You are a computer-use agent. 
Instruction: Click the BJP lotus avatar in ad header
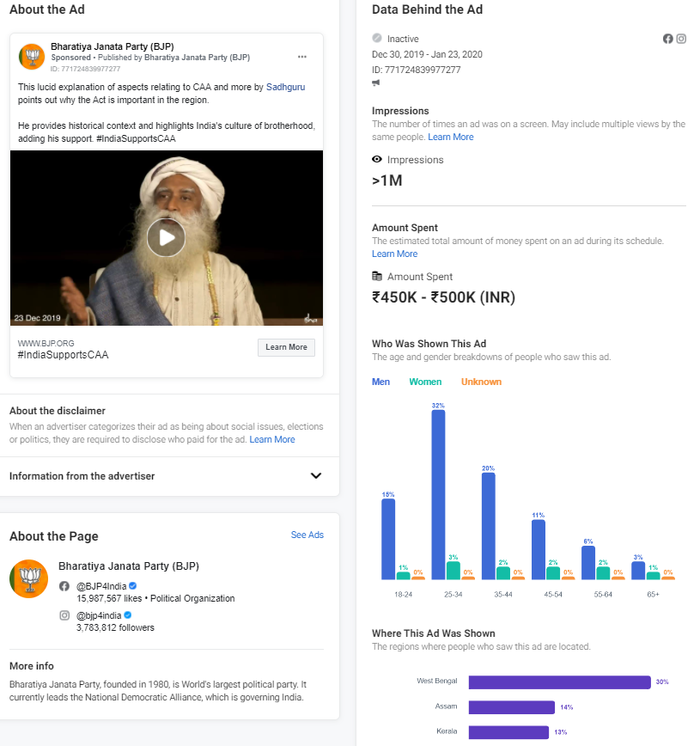[32, 57]
